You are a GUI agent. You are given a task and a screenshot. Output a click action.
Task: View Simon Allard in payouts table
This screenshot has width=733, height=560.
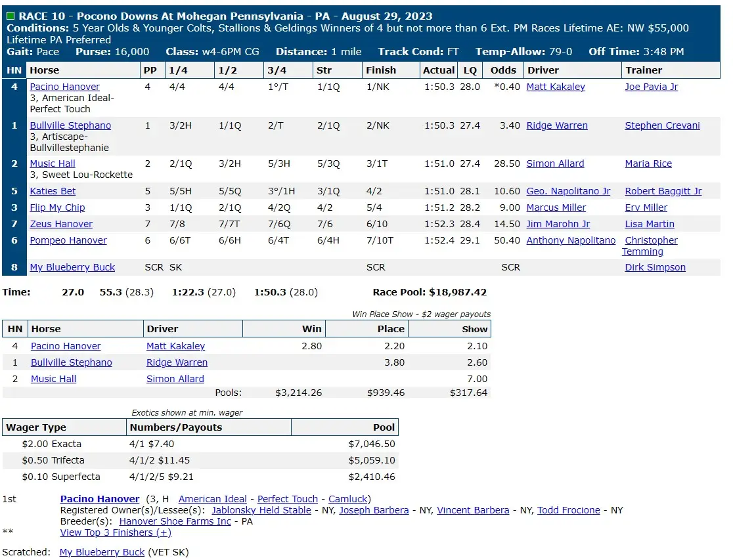[175, 379]
